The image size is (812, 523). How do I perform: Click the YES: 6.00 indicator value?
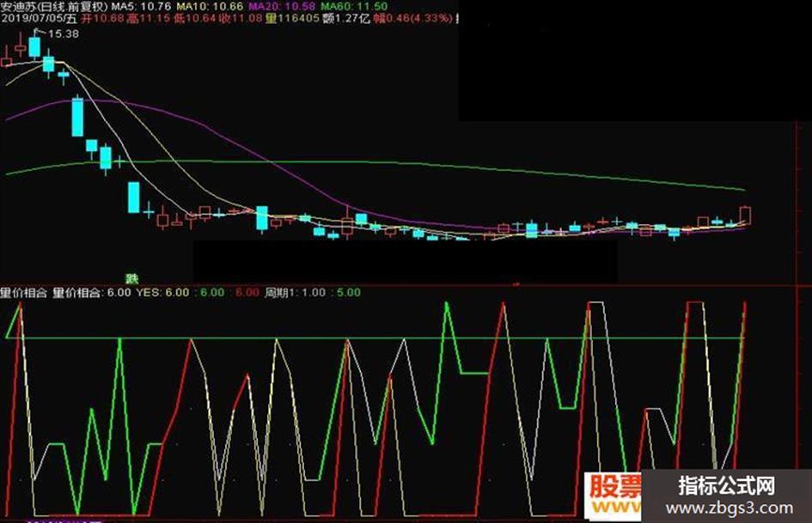162,293
